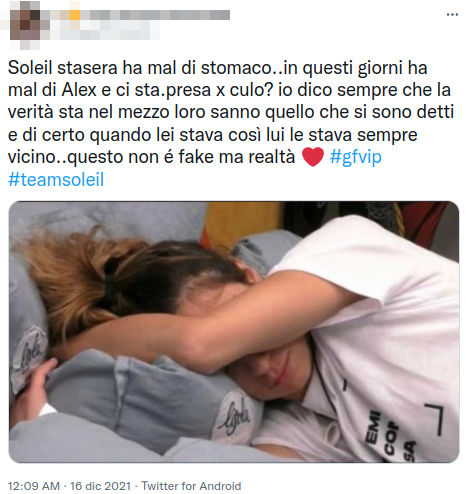
Task: Click the word verità in the tweet
Action: click(31, 112)
